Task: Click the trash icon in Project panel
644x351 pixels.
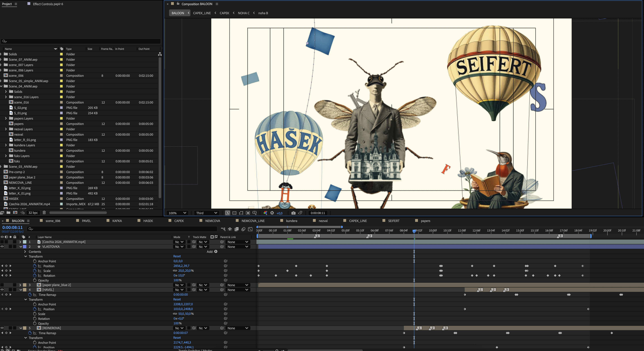Action: 44,213
